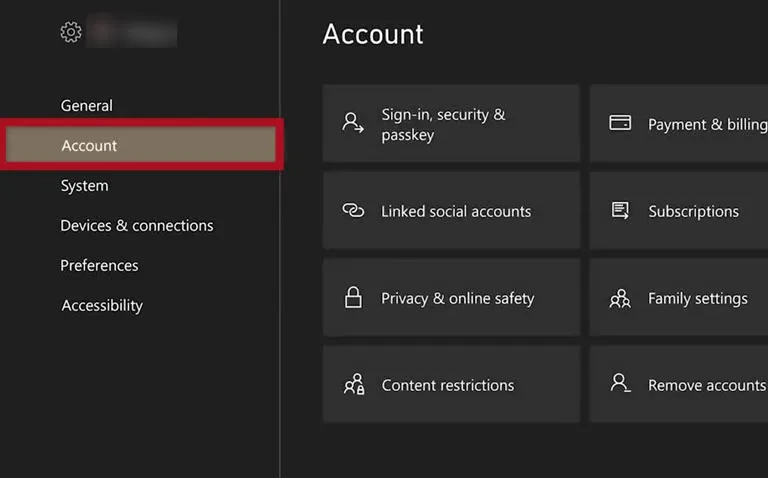Click the privacy padlock icon
Viewport: 768px width, 478px height.
[x=353, y=297]
